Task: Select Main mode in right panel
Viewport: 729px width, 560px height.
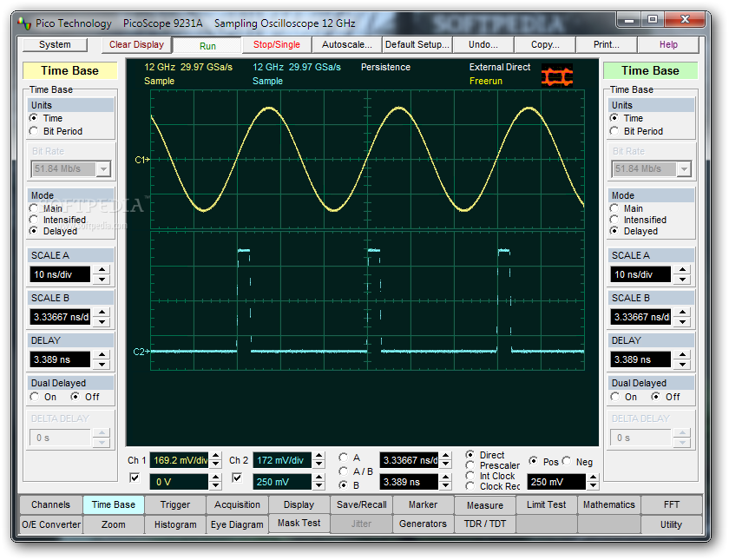Action: (x=614, y=208)
